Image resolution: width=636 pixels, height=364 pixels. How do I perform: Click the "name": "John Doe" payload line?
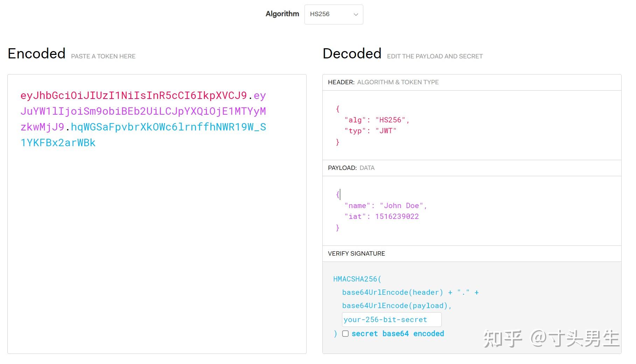385,206
